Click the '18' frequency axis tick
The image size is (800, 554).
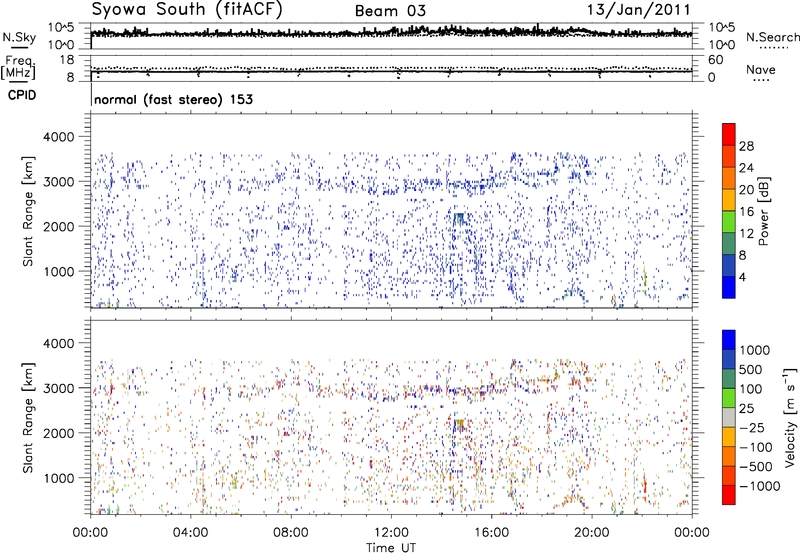tap(67, 60)
